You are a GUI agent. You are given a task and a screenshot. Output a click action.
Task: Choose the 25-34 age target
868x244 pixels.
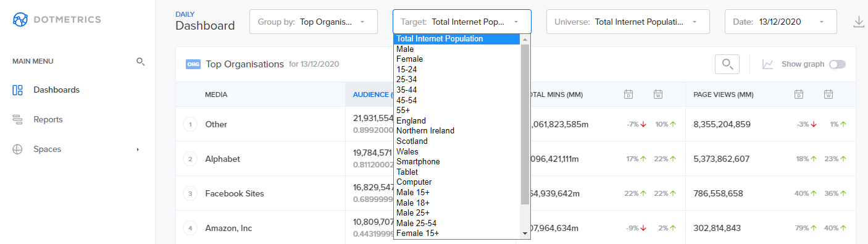457,80
